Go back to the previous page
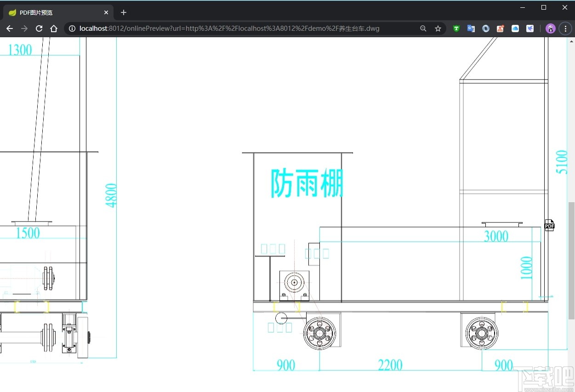The image size is (575, 392). [x=9, y=28]
